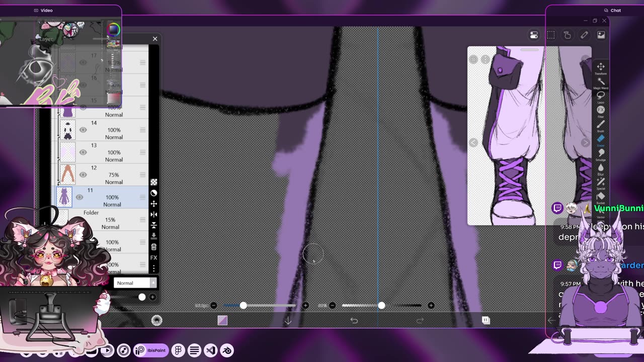Viewport: 644px width, 362px height.
Task: Select layer 12 thumbnail
Action: (67, 174)
